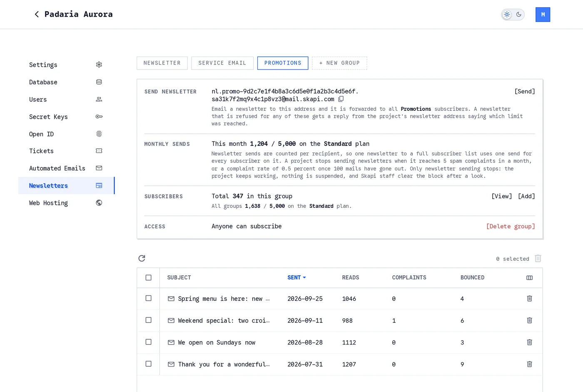Tick the 'Weekend special' row checkbox
The height and width of the screenshot is (392, 583).
coord(148,320)
